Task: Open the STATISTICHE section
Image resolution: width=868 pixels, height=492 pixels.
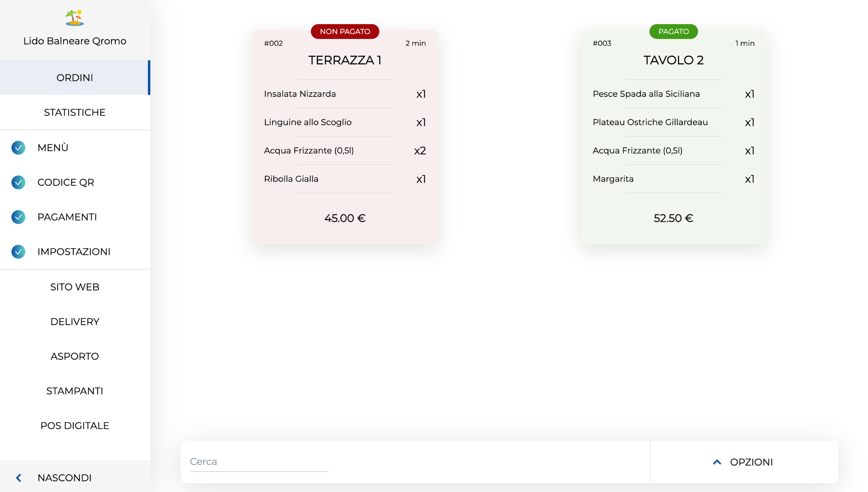Action: point(75,112)
